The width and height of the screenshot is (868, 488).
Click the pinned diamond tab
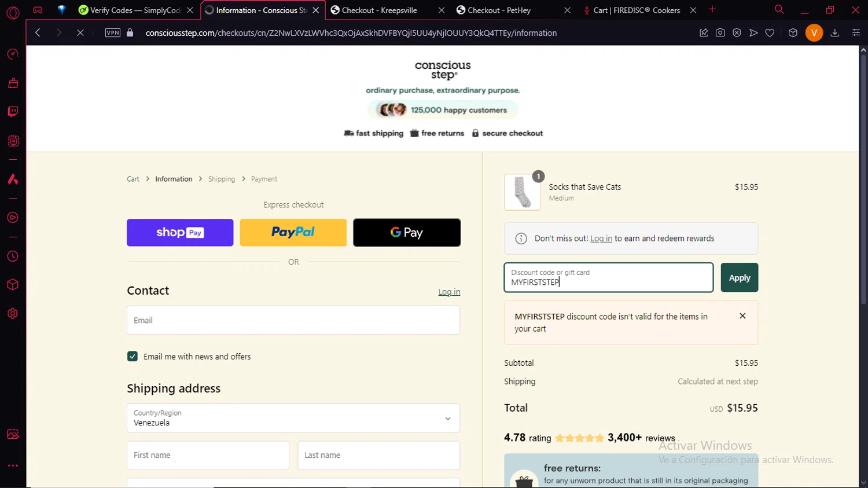pyautogui.click(x=61, y=10)
